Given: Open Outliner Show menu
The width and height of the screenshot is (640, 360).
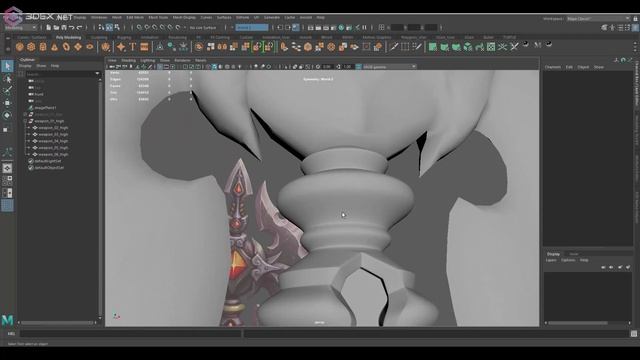Looking at the screenshot, I should click(x=41, y=66).
